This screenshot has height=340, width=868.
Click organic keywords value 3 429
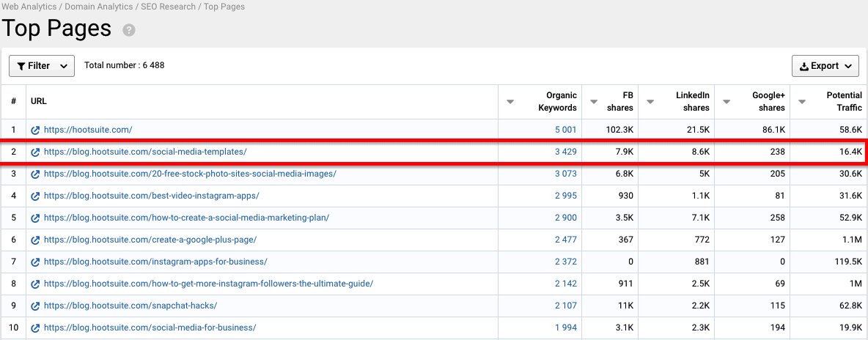pyautogui.click(x=566, y=152)
